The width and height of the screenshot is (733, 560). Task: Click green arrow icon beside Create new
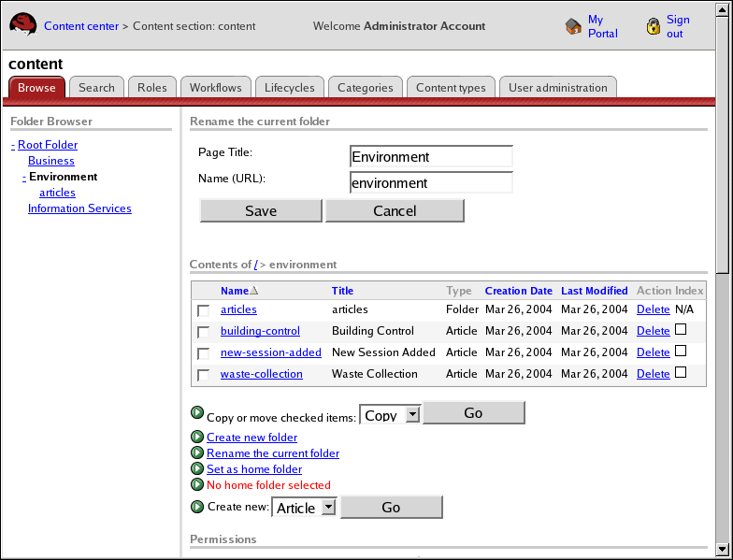coord(197,507)
